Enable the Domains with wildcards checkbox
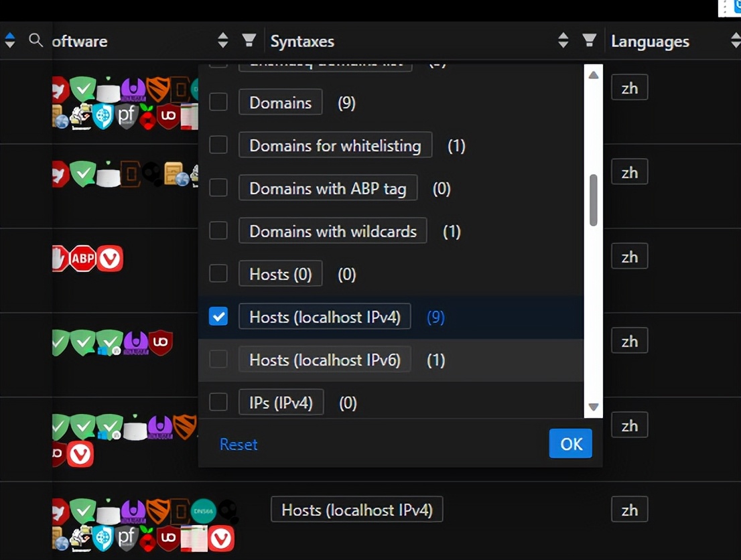The image size is (741, 560). tap(218, 231)
